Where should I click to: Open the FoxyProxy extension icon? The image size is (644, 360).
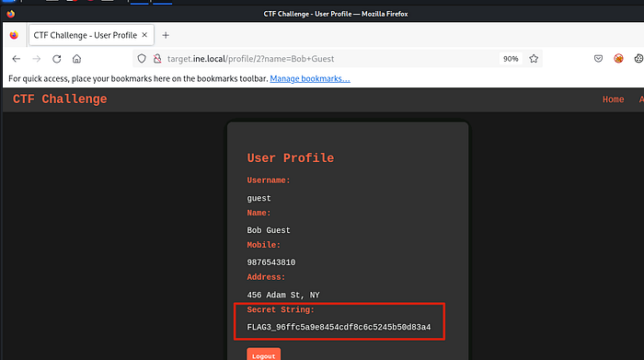(618, 59)
